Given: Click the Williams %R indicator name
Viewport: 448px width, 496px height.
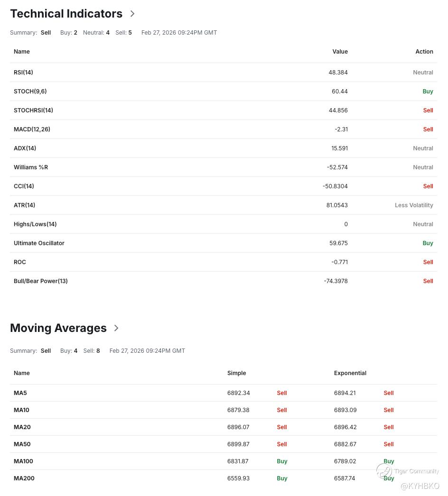Looking at the screenshot, I should [x=31, y=167].
